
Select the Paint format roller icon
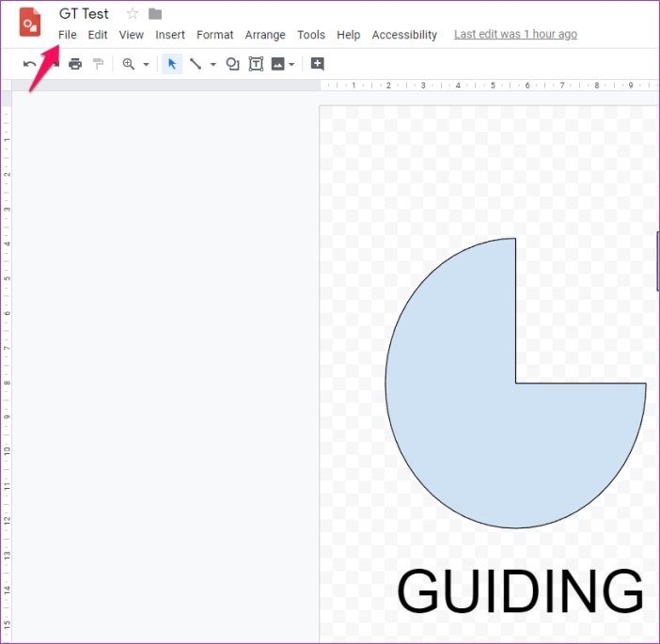[98, 64]
